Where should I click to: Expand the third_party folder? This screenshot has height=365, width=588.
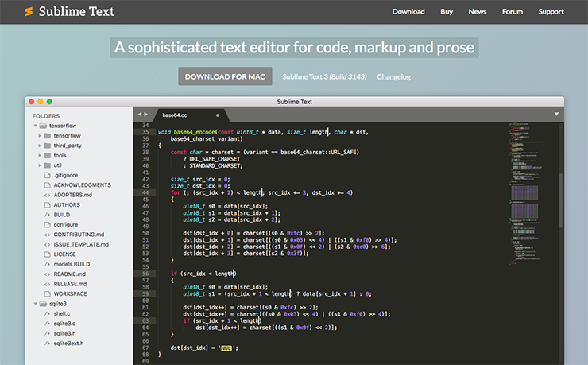click(40, 146)
